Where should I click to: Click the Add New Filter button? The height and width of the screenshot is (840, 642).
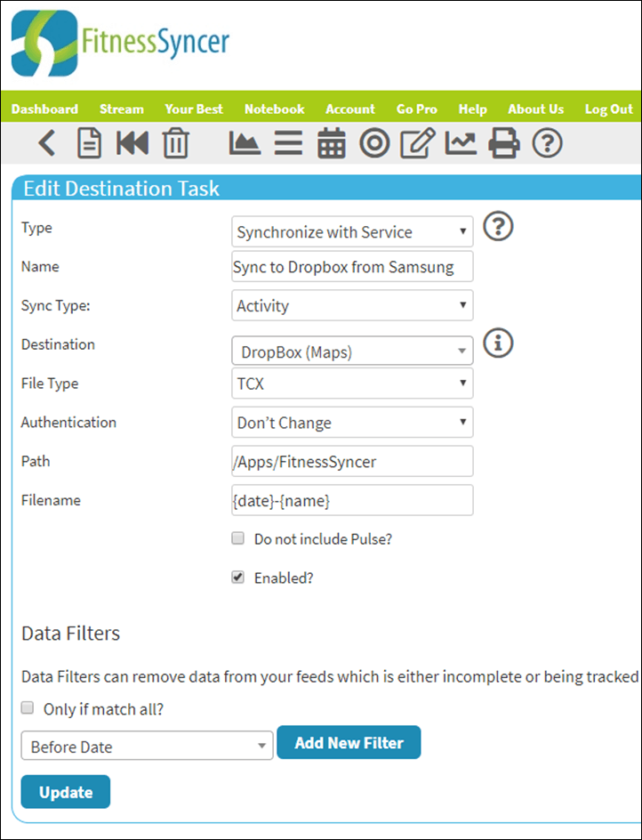(349, 742)
